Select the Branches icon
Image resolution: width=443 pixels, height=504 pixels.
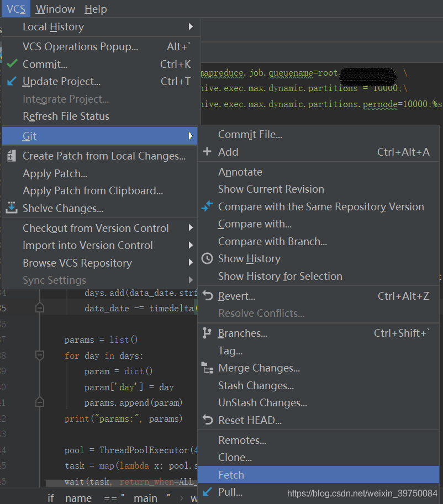click(x=207, y=333)
